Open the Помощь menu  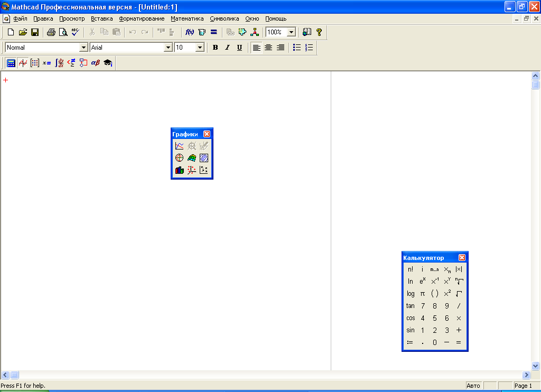(x=276, y=18)
